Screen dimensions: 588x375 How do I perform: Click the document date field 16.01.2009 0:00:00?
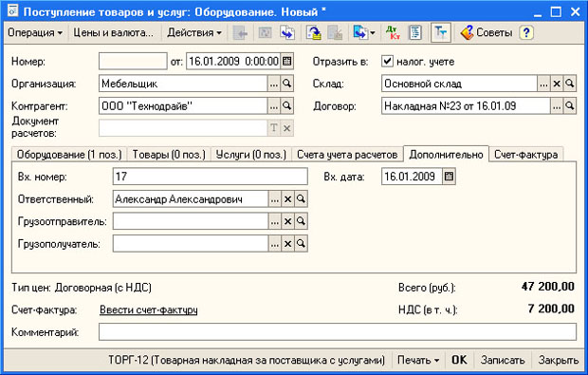[x=233, y=61]
